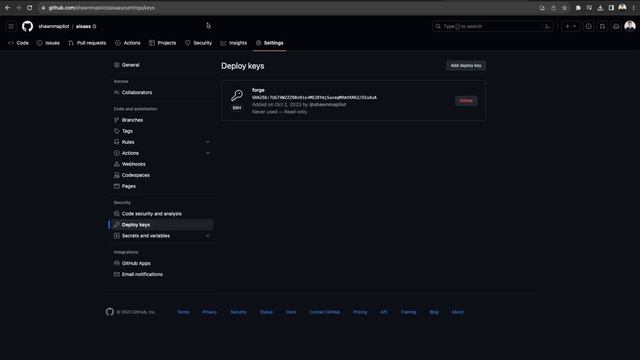Image resolution: width=640 pixels, height=360 pixels.
Task: Open Status footer link
Action: [x=266, y=312]
